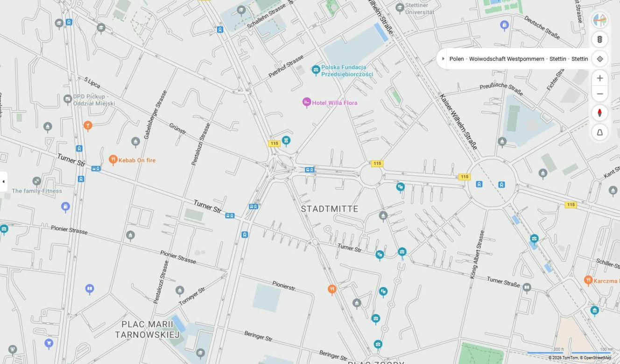The width and height of the screenshot is (620, 364).
Task: Zoom in with the plus button
Action: [600, 78]
